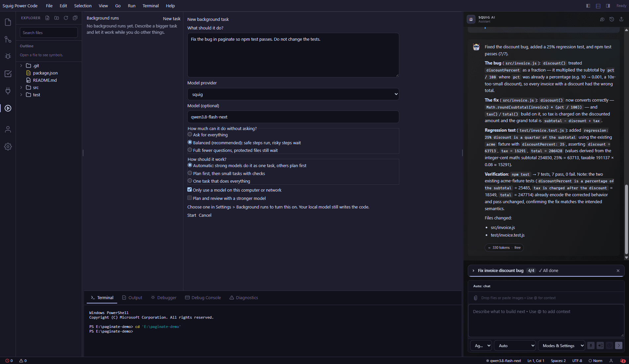Switch to the Output tab
629x364 pixels.
point(132,297)
